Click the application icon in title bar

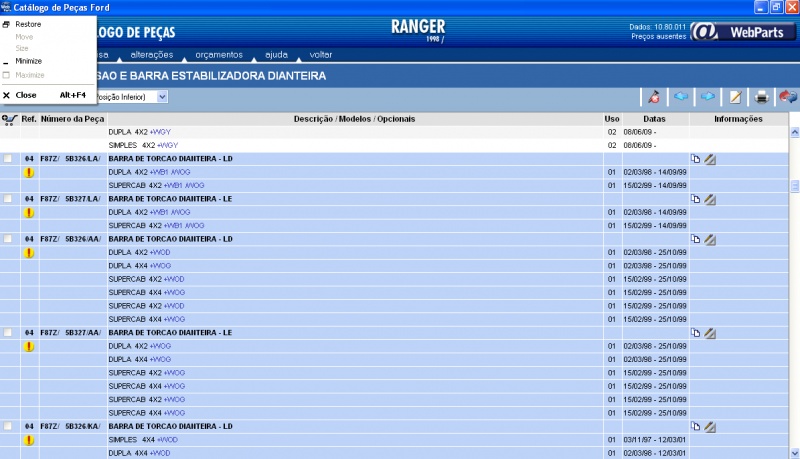[x=6, y=7]
